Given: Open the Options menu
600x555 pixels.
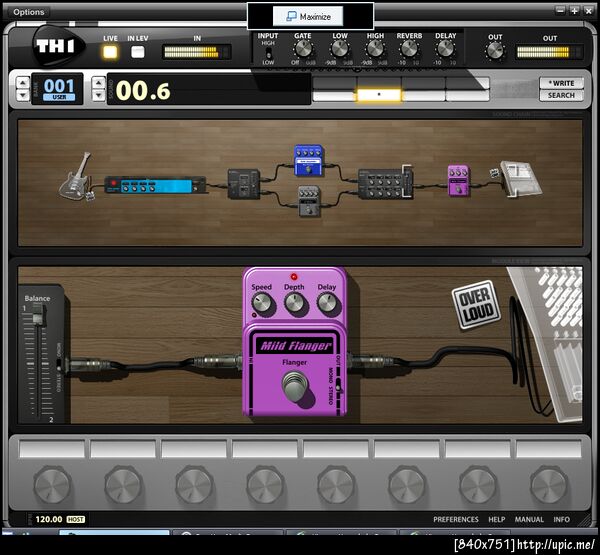Looking at the screenshot, I should click(x=29, y=12).
